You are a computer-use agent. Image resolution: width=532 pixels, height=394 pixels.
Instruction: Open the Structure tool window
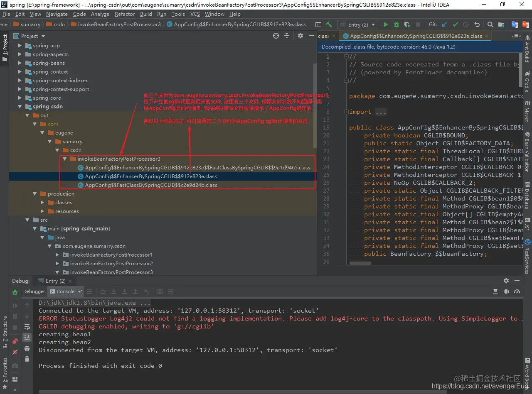(x=5, y=332)
